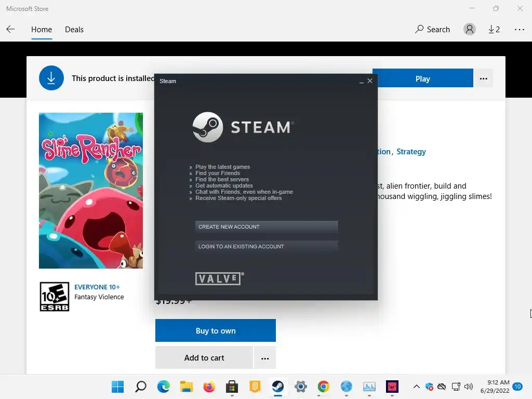The height and width of the screenshot is (399, 532).
Task: Click 'Receive Steam-only special offers' text
Action: [x=238, y=198]
